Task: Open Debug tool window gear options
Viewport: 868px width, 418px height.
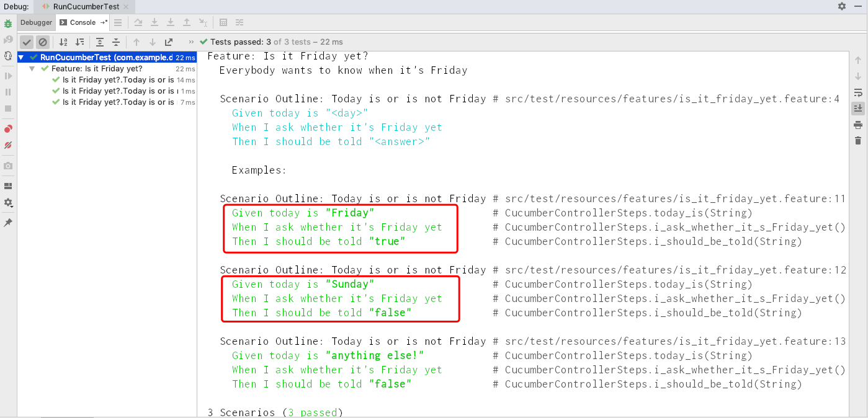Action: (x=842, y=6)
